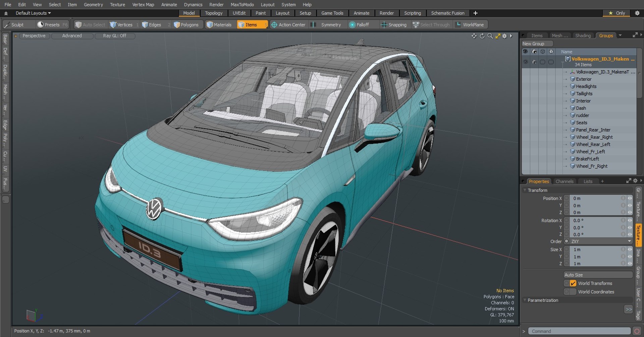
Task: Open Properties panel settings gear
Action: coord(635,181)
